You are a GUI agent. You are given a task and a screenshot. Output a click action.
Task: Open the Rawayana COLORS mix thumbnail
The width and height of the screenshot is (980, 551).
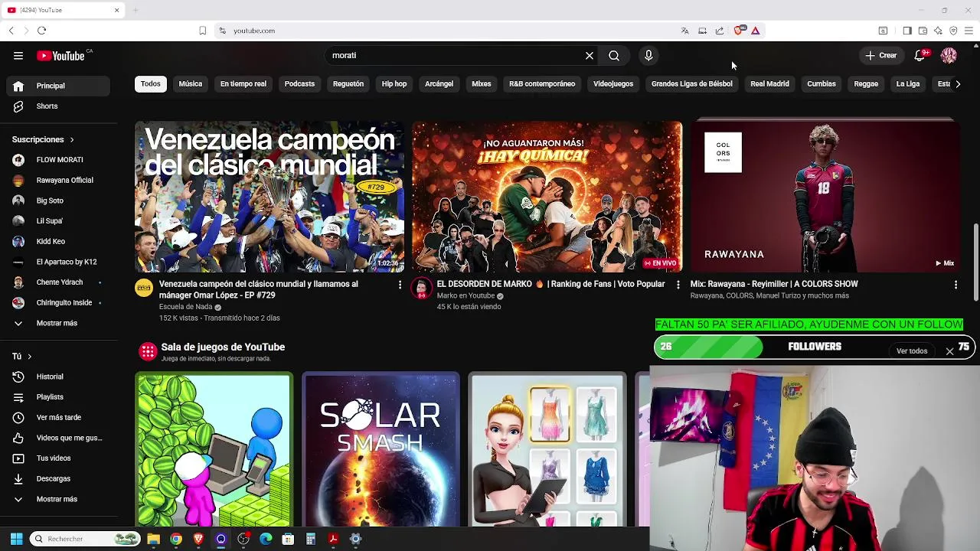[x=825, y=197]
